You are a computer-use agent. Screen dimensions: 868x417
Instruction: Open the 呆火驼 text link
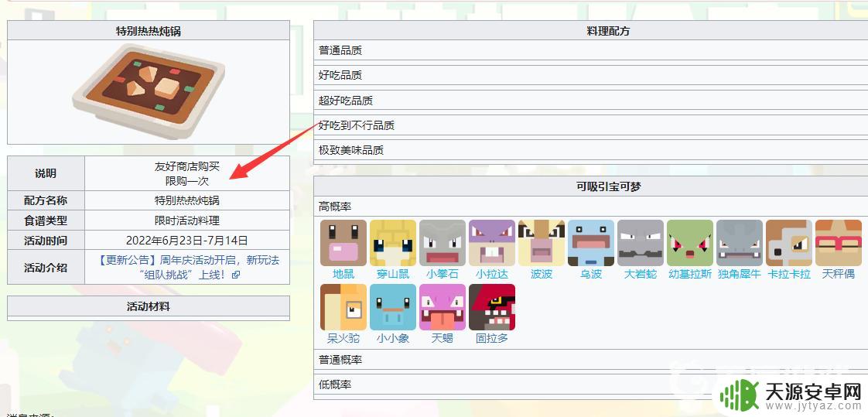point(343,338)
